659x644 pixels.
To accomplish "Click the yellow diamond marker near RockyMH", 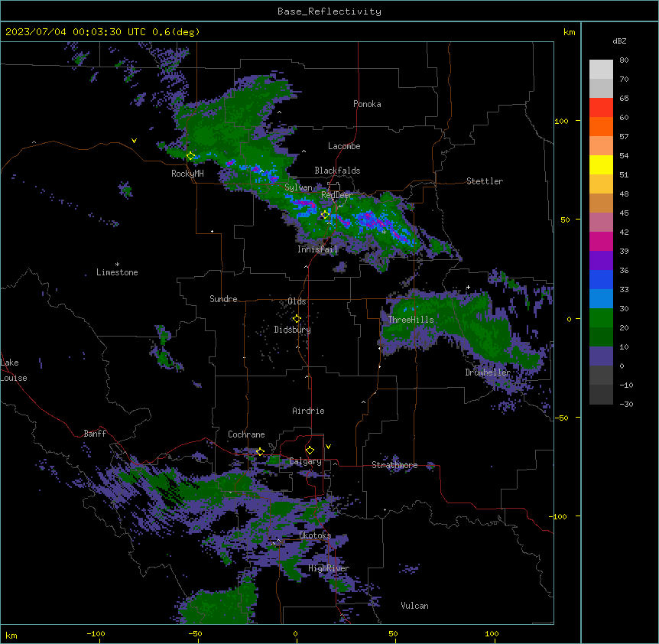I will point(190,156).
